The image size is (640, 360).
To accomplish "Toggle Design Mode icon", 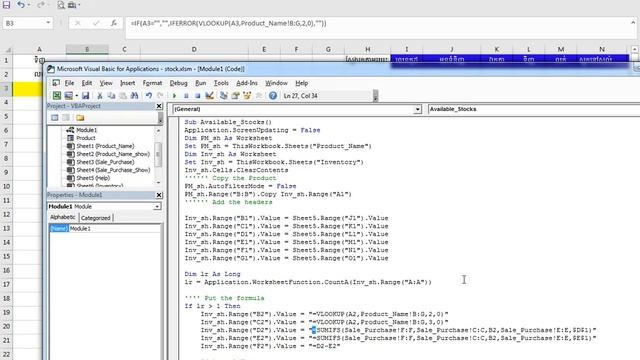I will click(209, 96).
